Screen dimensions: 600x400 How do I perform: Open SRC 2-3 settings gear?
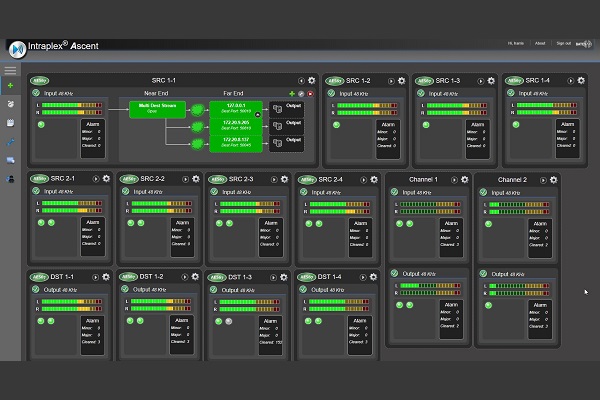[284, 179]
